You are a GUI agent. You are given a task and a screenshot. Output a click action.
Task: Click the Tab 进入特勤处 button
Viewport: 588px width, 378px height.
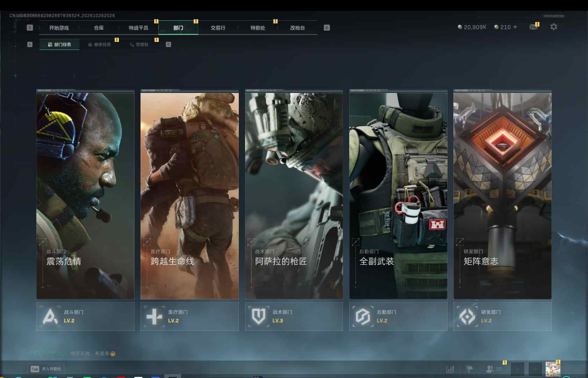click(x=46, y=369)
